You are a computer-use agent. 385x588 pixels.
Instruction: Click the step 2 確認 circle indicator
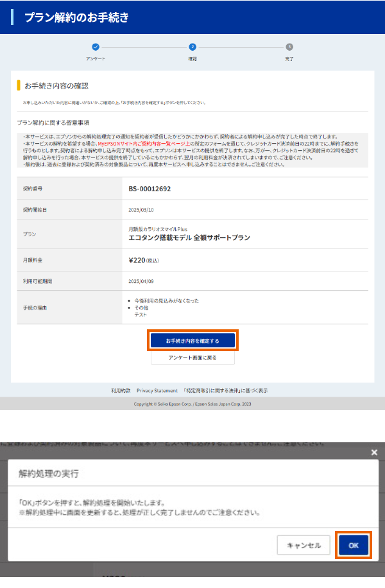click(x=193, y=47)
